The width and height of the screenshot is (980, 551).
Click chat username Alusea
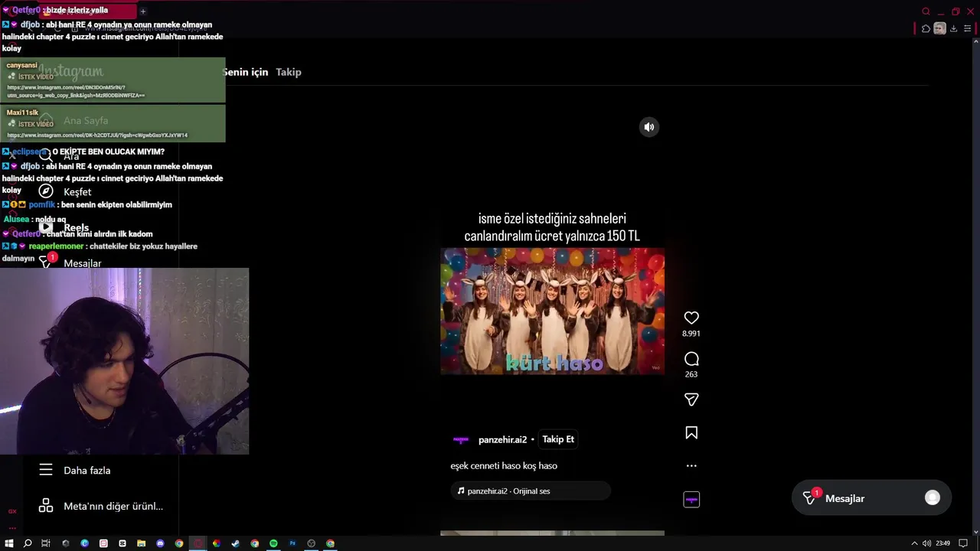(x=16, y=220)
